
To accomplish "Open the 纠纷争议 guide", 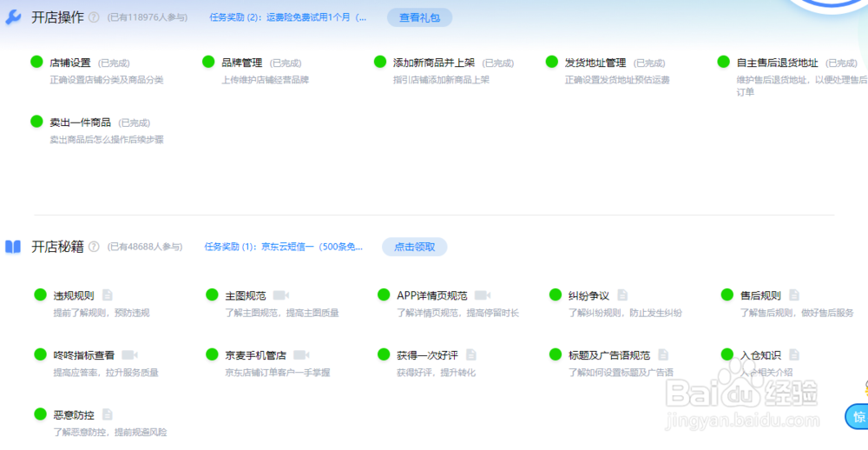I will pos(589,295).
